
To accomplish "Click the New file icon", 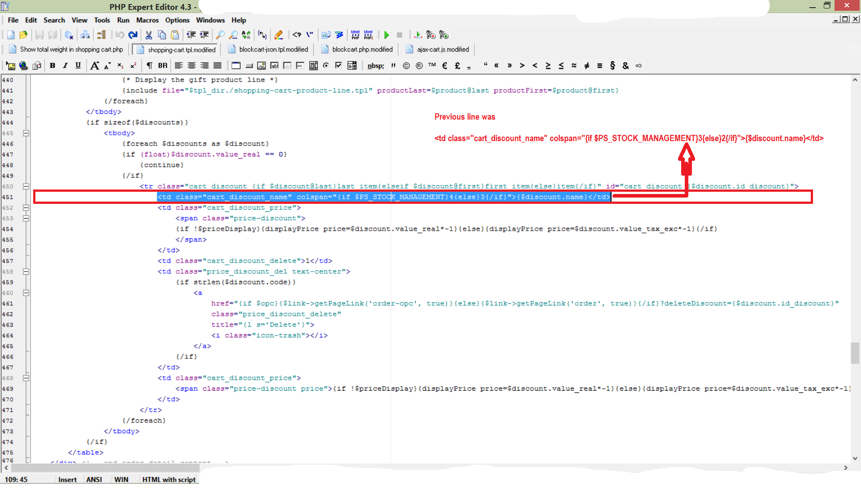I will (x=11, y=35).
